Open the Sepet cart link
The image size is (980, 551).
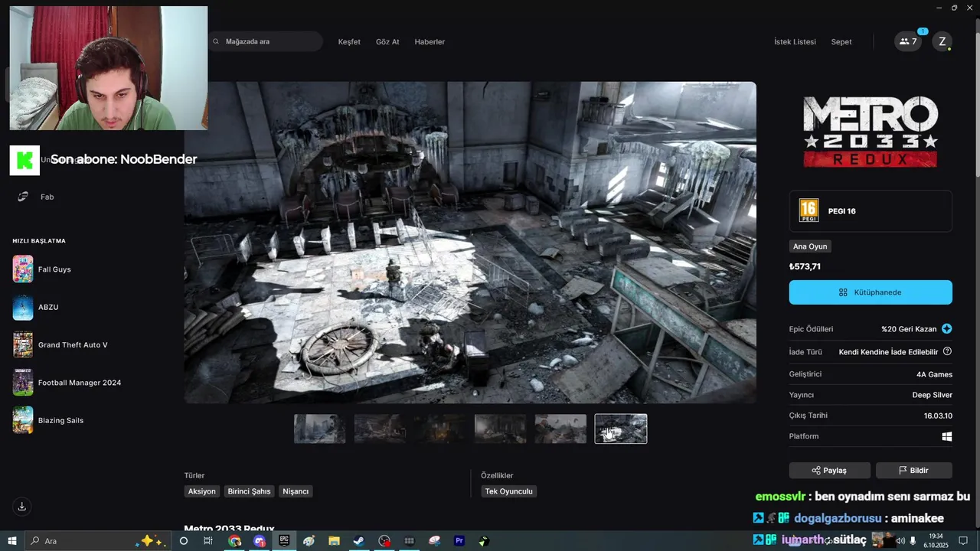pos(841,42)
